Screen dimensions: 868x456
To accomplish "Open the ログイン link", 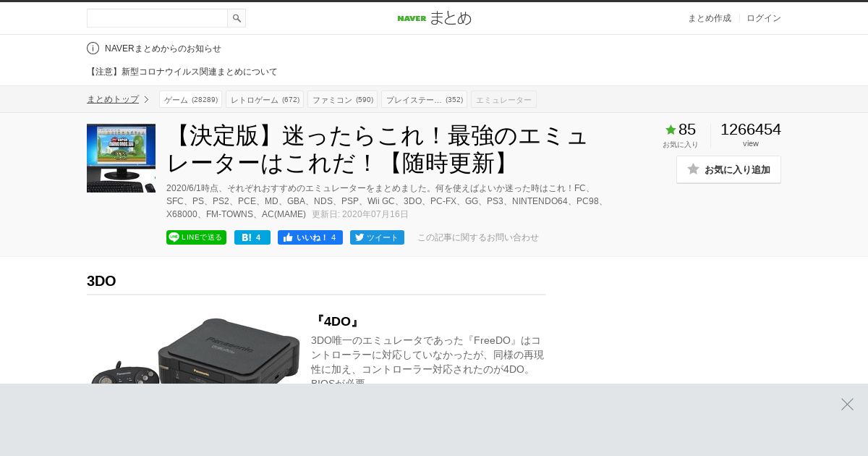I will point(764,18).
